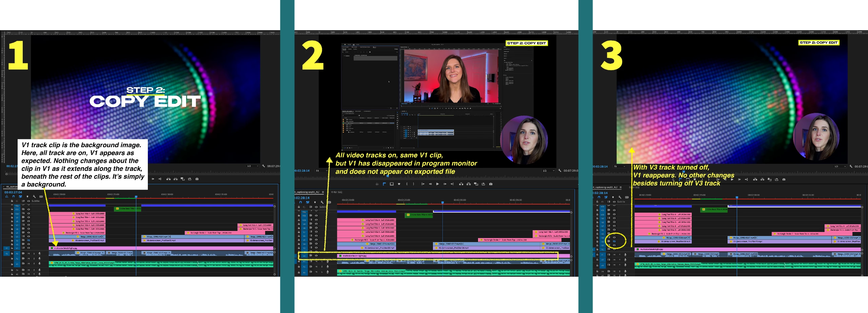Click the blue timeline playhead in the middle screenshot

pyautogui.click(x=442, y=202)
